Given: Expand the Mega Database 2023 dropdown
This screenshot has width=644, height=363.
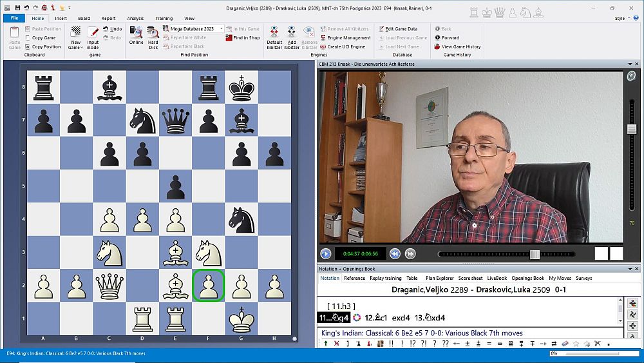Looking at the screenshot, I should (222, 29).
